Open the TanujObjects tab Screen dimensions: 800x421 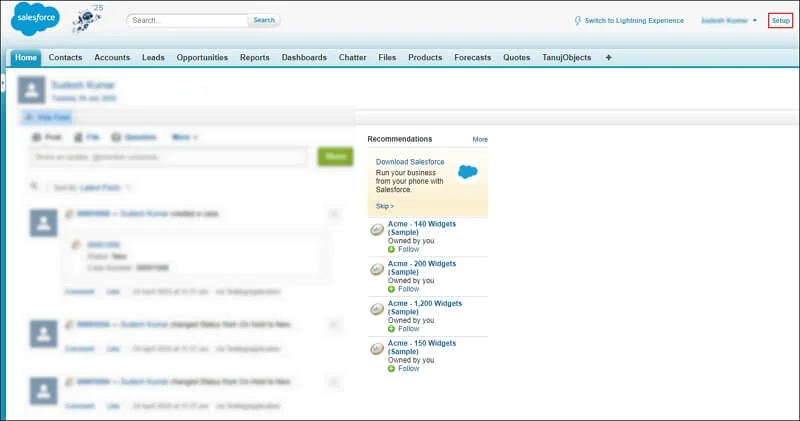point(566,58)
